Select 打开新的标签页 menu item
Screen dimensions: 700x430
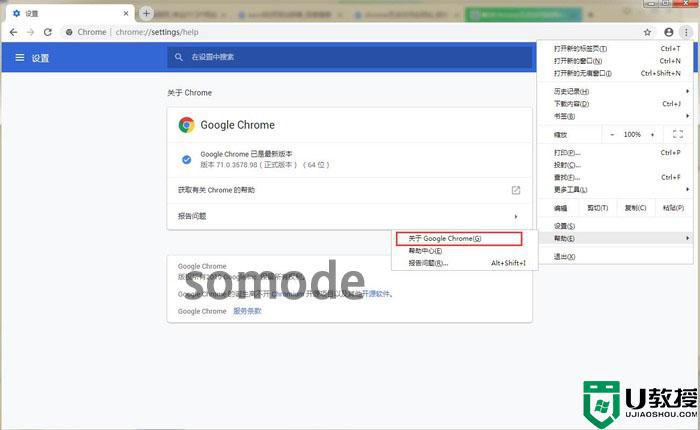click(616, 49)
